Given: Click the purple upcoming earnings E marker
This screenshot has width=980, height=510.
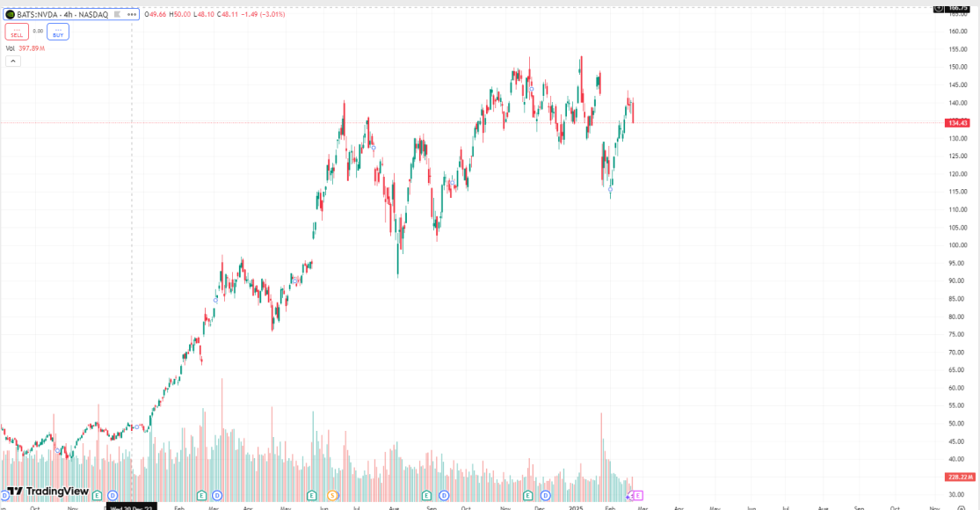Looking at the screenshot, I should coord(638,496).
